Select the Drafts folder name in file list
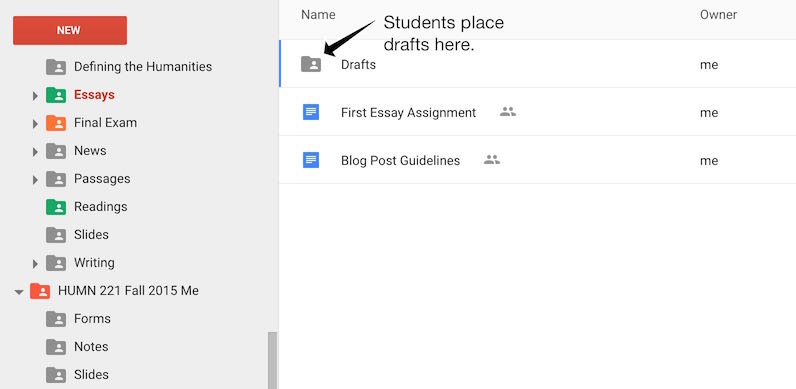 click(358, 64)
